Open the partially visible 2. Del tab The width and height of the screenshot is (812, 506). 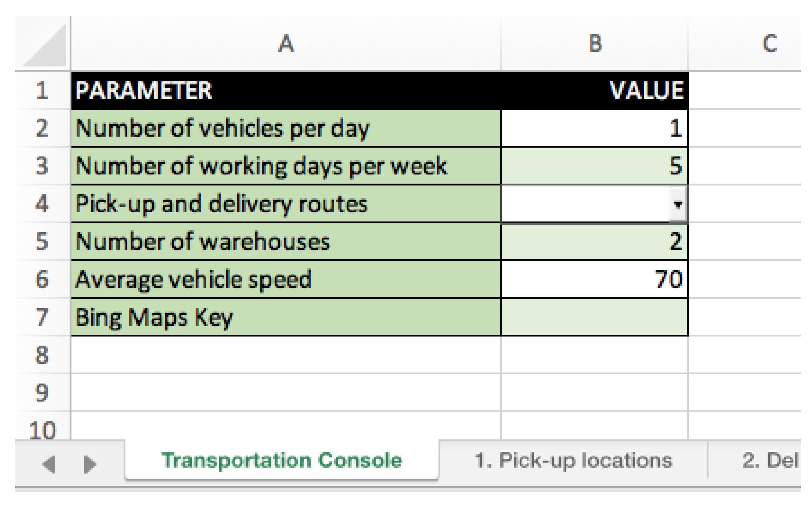click(769, 460)
